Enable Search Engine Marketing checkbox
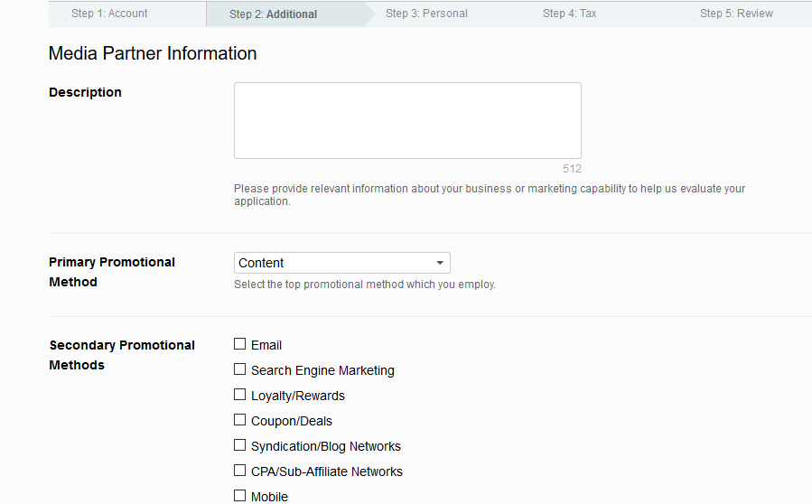Viewport: 812px width, 504px height. pyautogui.click(x=239, y=369)
